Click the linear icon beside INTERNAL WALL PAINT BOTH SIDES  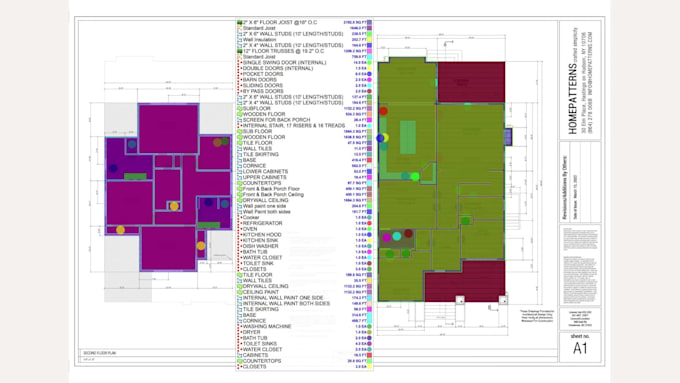[x=239, y=303]
